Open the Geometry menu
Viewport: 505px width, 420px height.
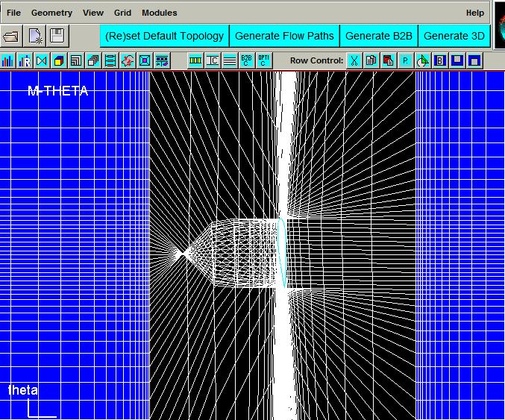click(51, 13)
